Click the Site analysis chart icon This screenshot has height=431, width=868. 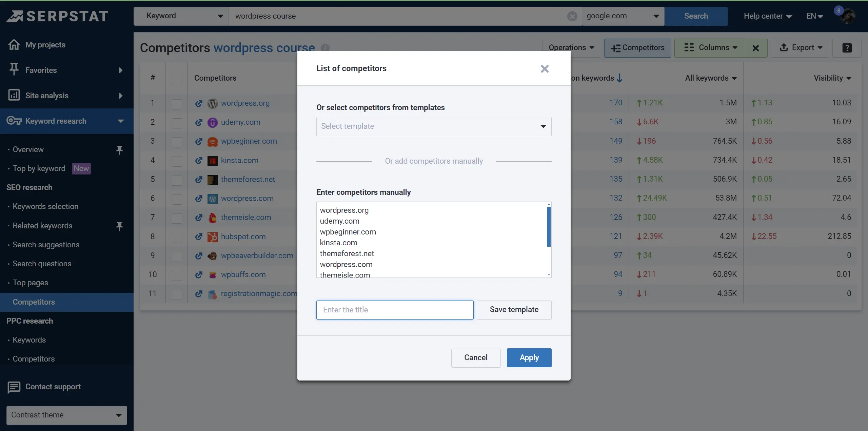point(14,95)
